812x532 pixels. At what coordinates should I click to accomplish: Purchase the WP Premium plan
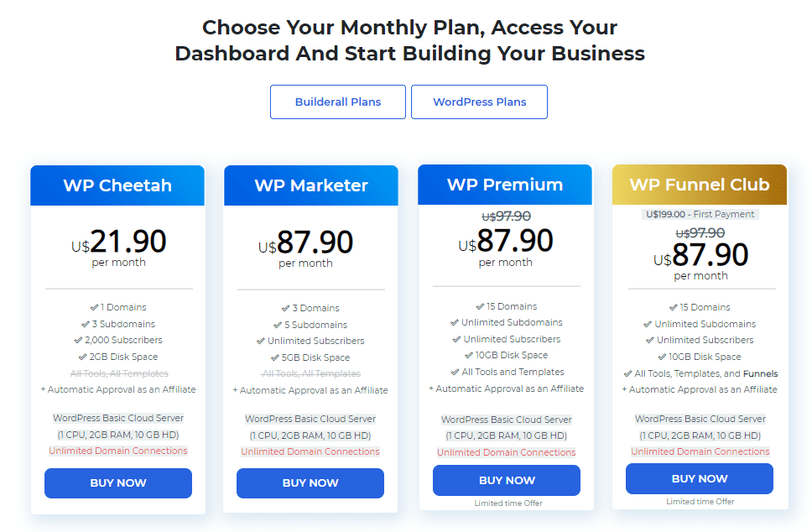pyautogui.click(x=507, y=480)
